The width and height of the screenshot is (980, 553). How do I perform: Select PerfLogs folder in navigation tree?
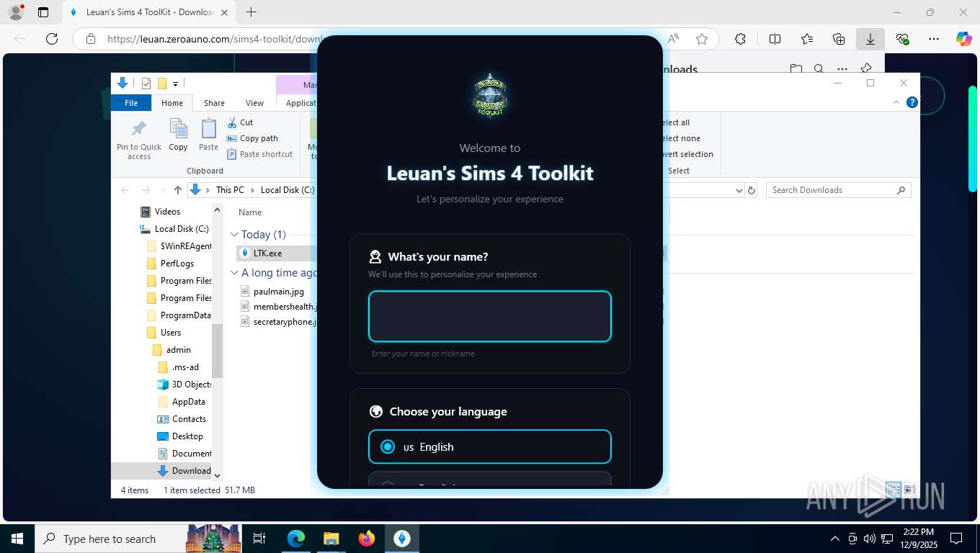point(177,264)
